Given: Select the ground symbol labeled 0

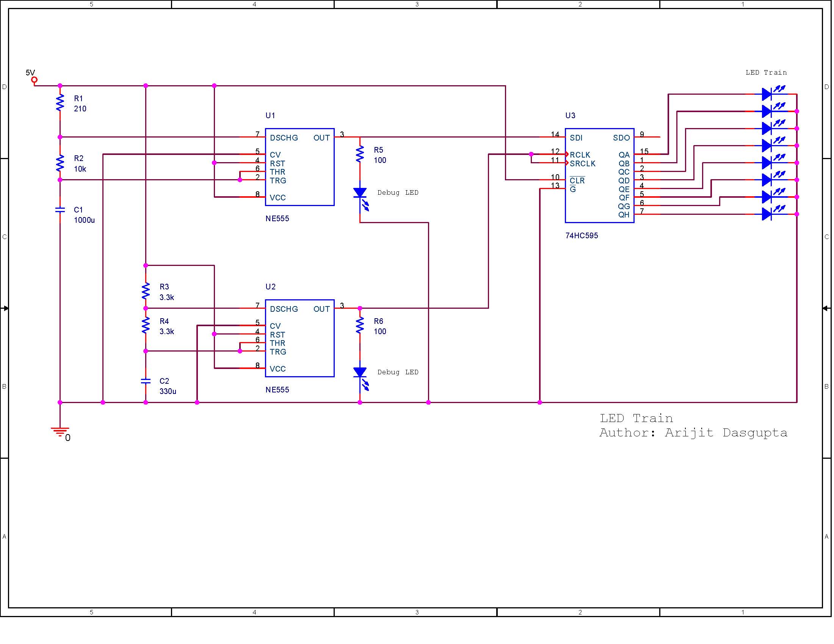Looking at the screenshot, I should [x=60, y=433].
